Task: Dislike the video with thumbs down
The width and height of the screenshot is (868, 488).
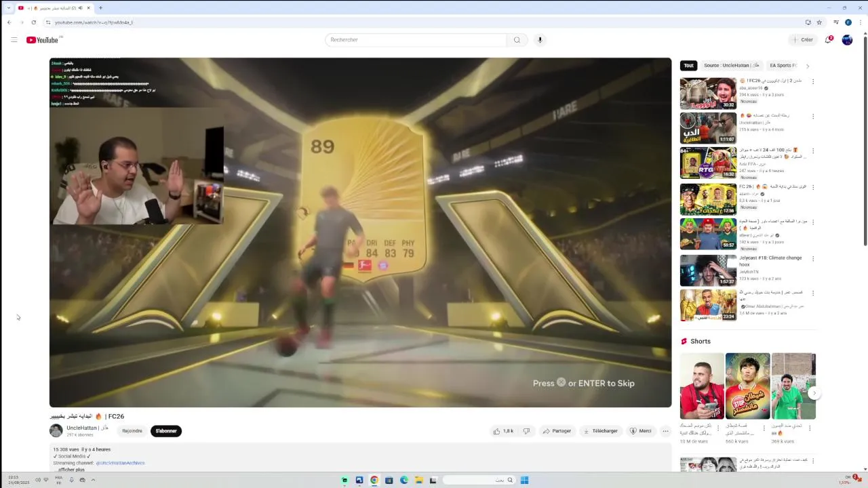Action: (526, 431)
